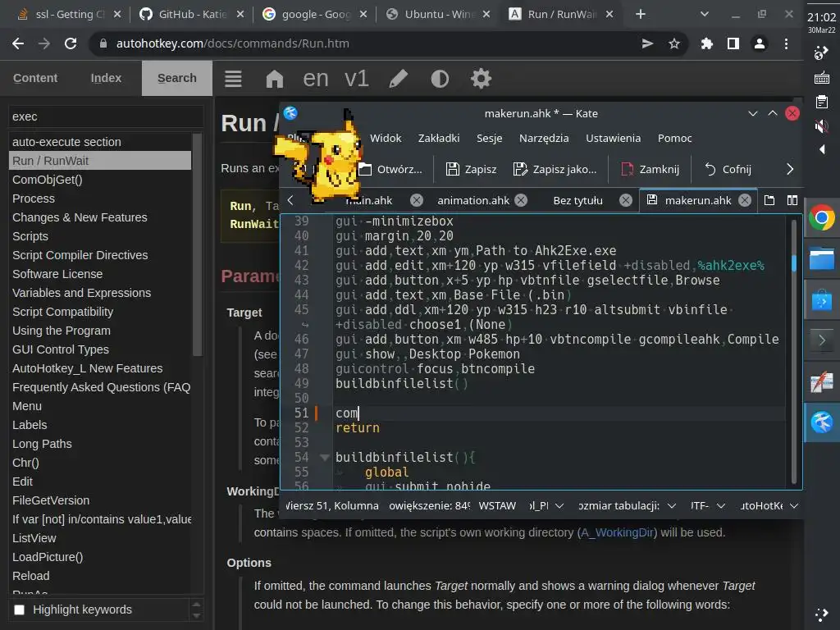
Task: Open UTF encoding dropdown in Kate status bar
Action: click(x=708, y=505)
